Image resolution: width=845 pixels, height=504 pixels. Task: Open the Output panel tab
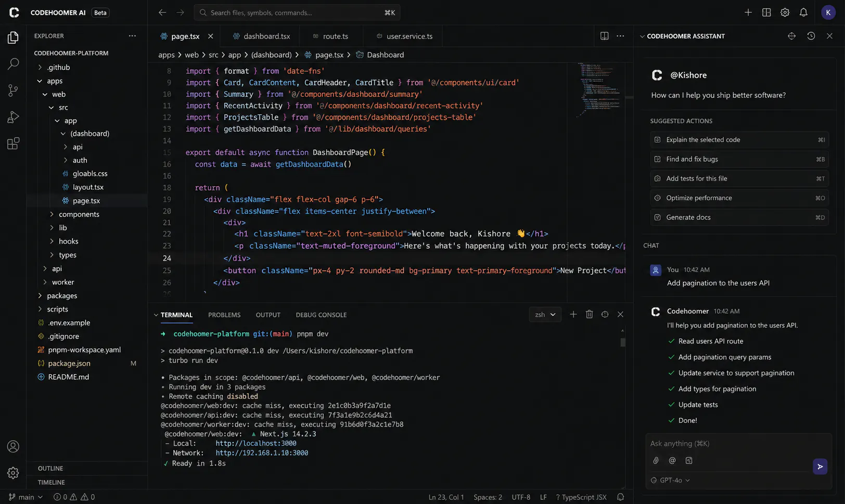click(x=268, y=315)
